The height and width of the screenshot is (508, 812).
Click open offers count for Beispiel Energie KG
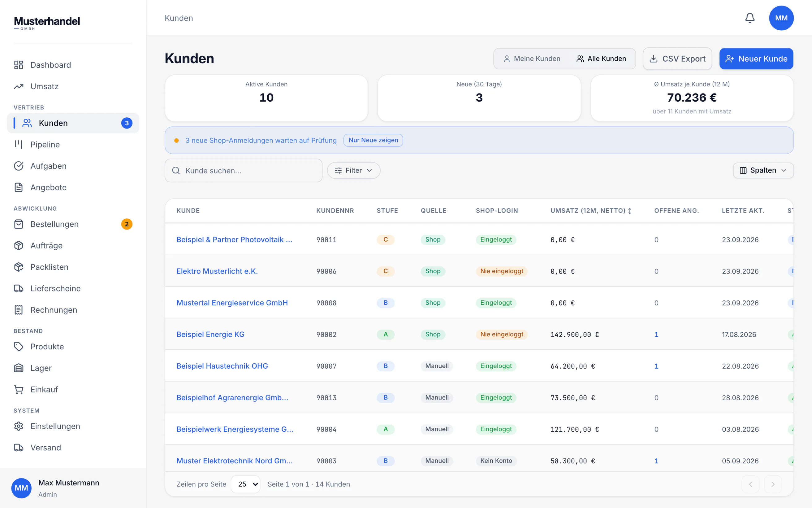point(656,335)
